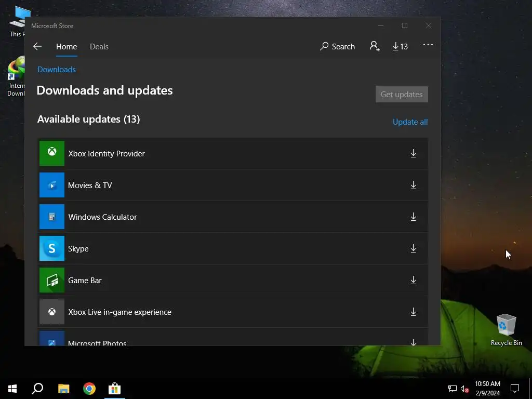532x399 pixels.
Task: Click the Movies & TV app icon
Action: [52, 185]
